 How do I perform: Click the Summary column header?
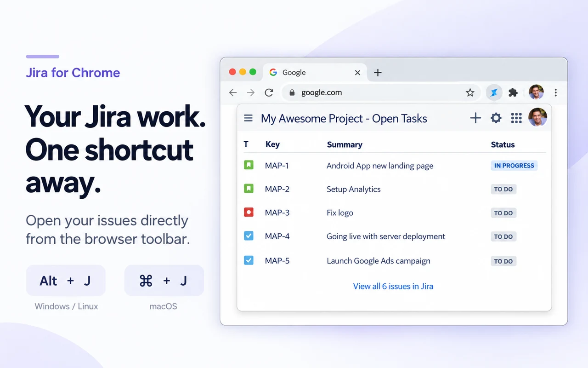tap(345, 144)
